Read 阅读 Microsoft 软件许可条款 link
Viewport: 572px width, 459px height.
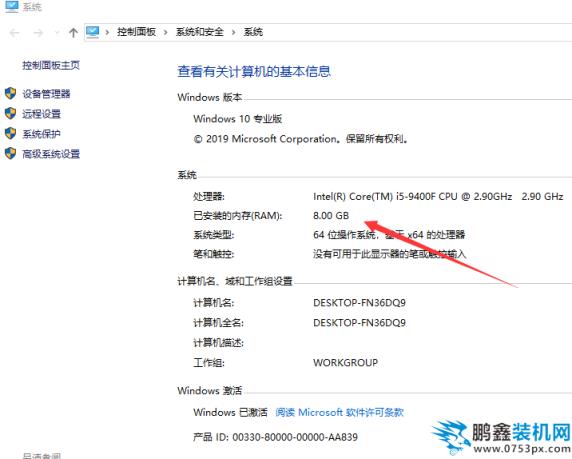[x=339, y=412]
